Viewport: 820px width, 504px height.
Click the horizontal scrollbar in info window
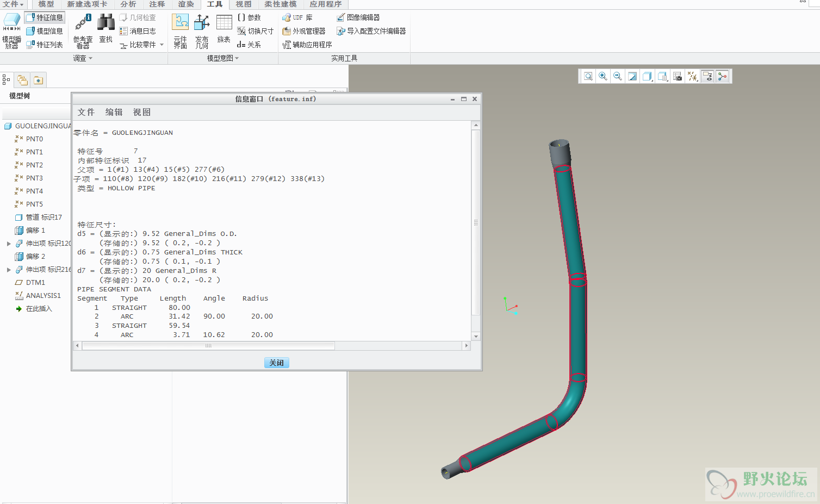pos(208,346)
